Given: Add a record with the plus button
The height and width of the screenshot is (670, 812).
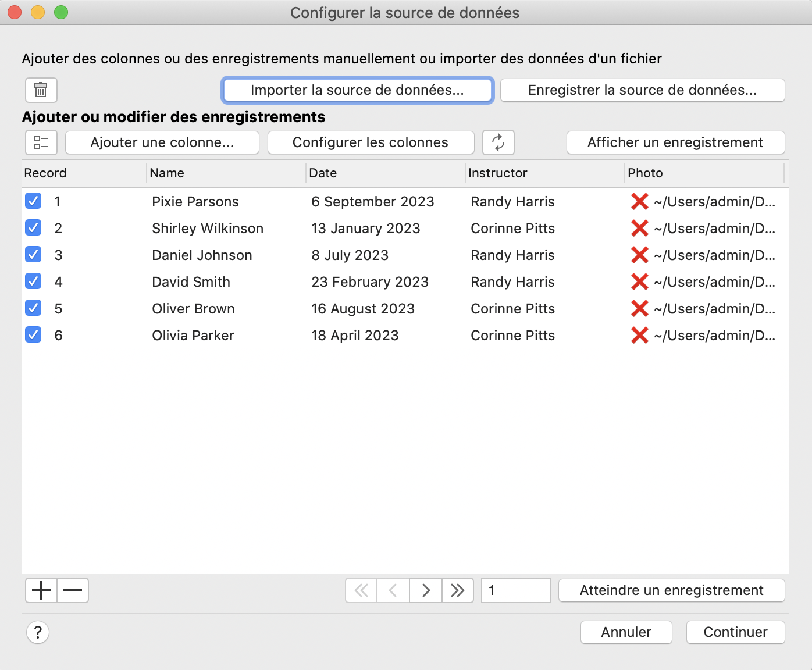Looking at the screenshot, I should (41, 590).
